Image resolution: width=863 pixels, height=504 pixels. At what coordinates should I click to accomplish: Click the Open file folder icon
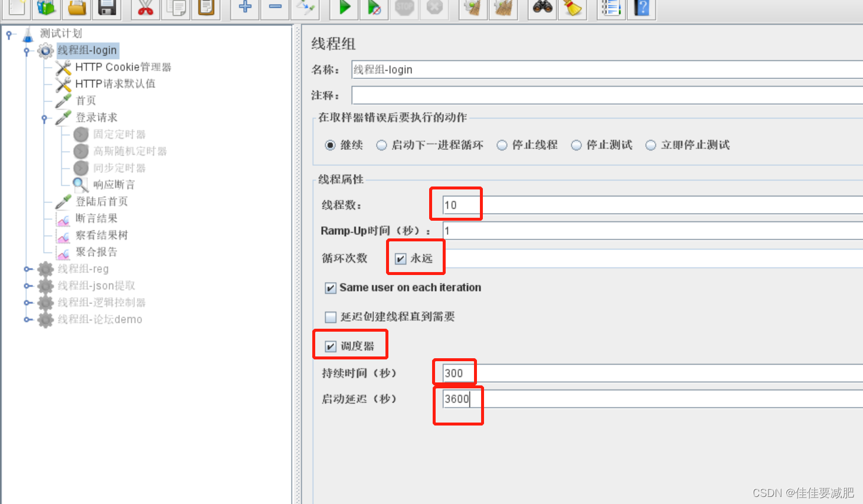(77, 7)
